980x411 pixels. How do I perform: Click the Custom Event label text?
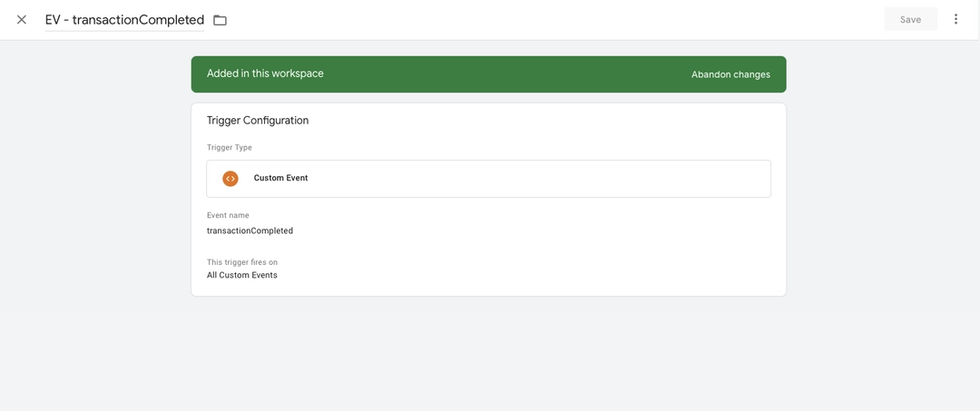tap(280, 178)
